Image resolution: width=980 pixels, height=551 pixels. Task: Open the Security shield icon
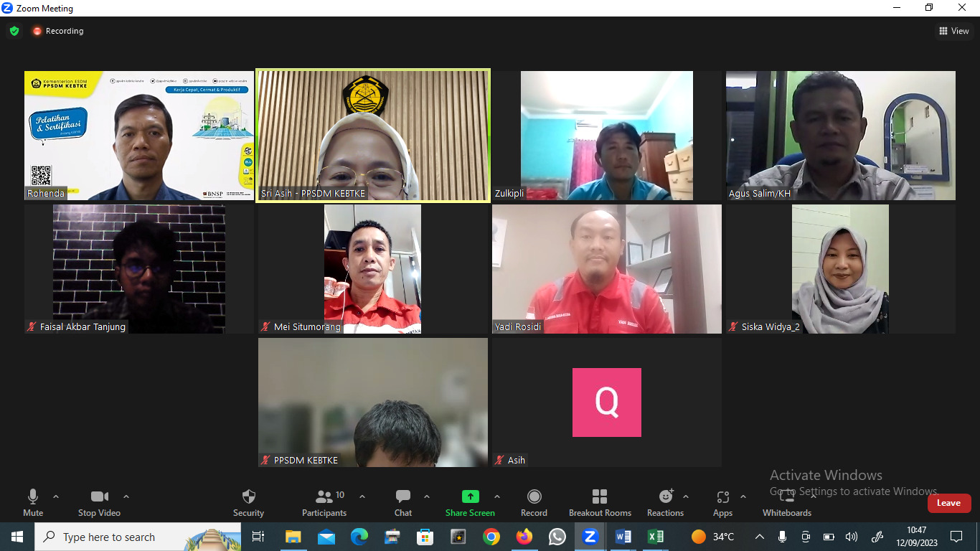(248, 496)
